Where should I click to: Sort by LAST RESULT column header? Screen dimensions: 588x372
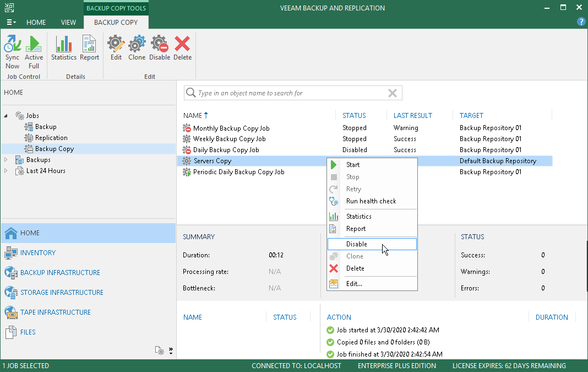tap(412, 116)
